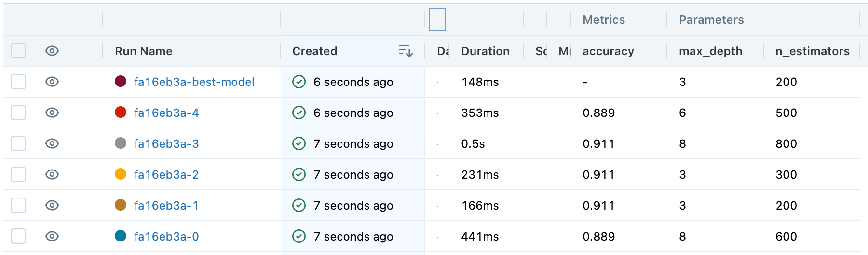Click the accuracy metric column header
This screenshot has height=255, width=868.
pyautogui.click(x=608, y=51)
